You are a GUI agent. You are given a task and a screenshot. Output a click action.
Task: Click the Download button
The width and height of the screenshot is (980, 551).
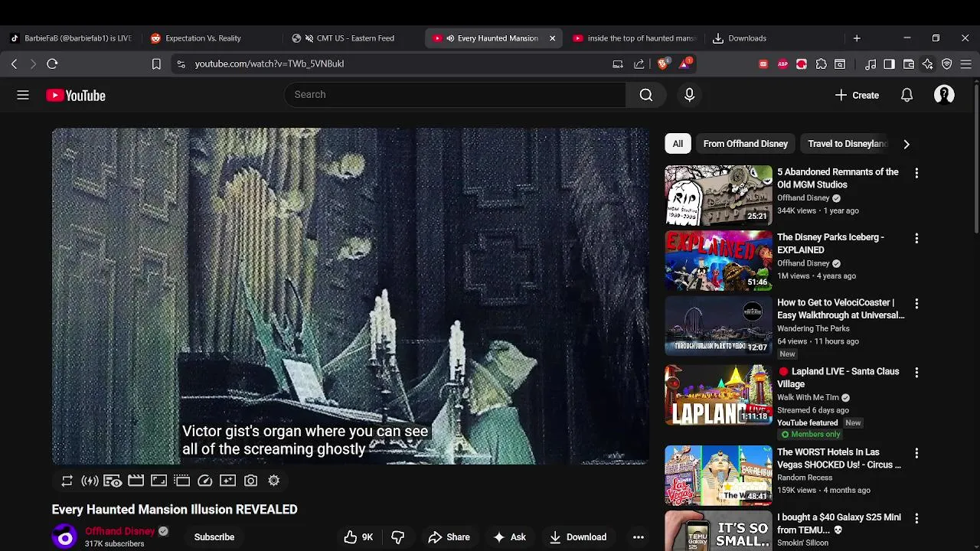[x=578, y=537]
